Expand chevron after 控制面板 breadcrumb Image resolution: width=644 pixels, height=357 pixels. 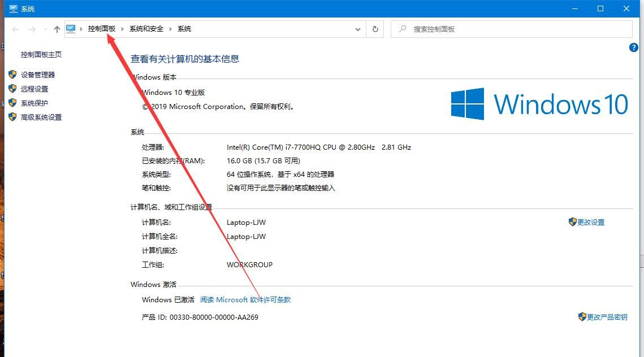pos(122,29)
